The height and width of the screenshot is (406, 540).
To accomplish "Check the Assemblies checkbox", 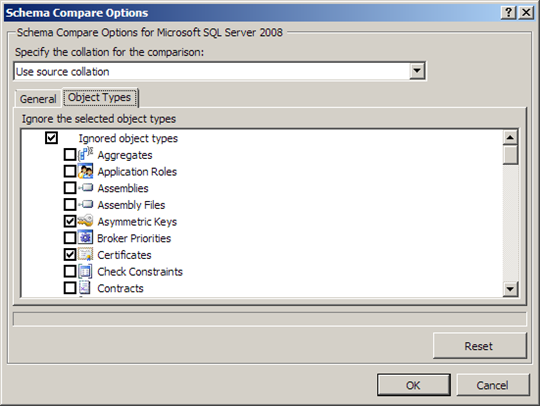I will (70, 188).
